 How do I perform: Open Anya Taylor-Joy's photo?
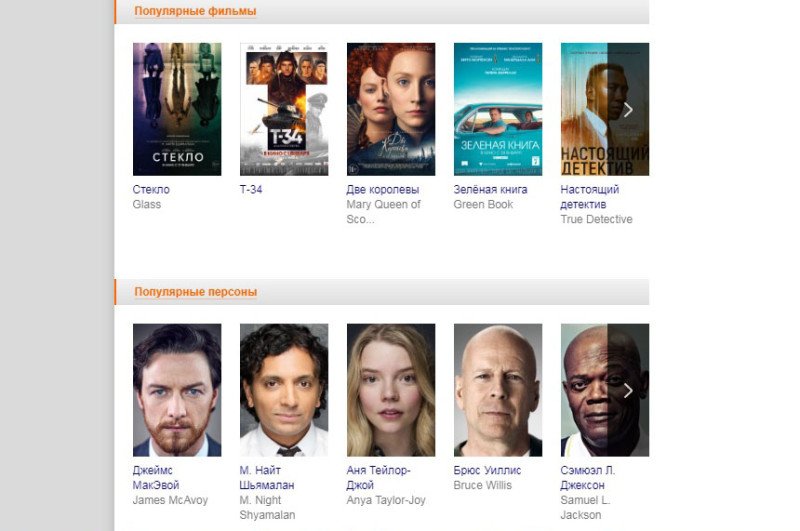tap(391, 390)
